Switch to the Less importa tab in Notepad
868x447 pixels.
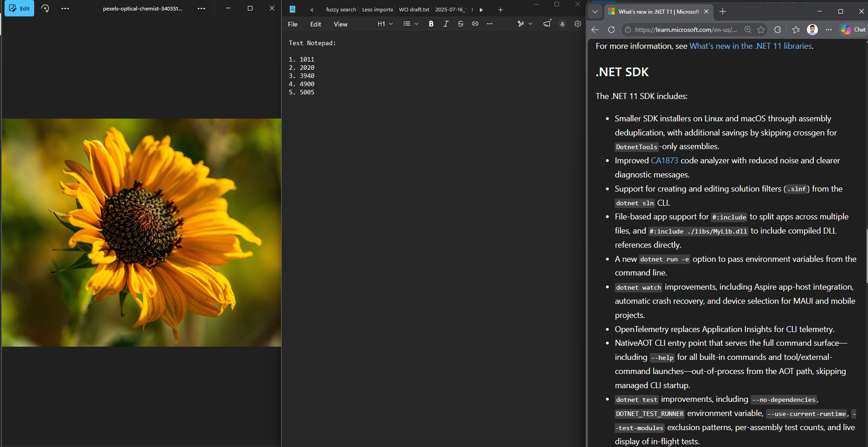[x=377, y=10]
